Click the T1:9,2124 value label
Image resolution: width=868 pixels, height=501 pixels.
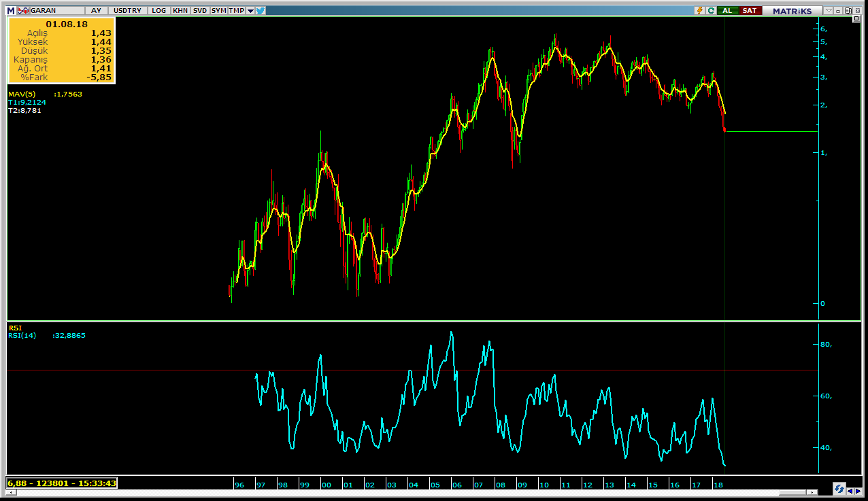click(x=27, y=102)
